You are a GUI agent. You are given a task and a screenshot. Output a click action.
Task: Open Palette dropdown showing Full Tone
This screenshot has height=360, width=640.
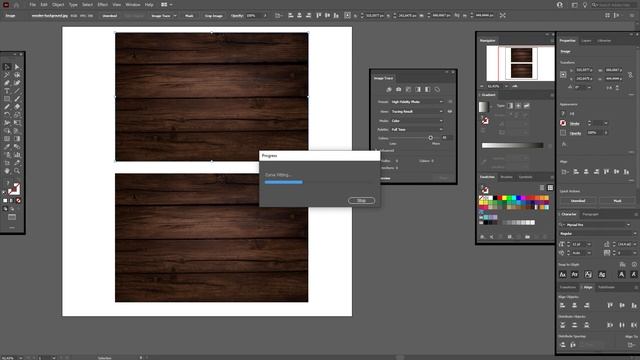point(417,129)
